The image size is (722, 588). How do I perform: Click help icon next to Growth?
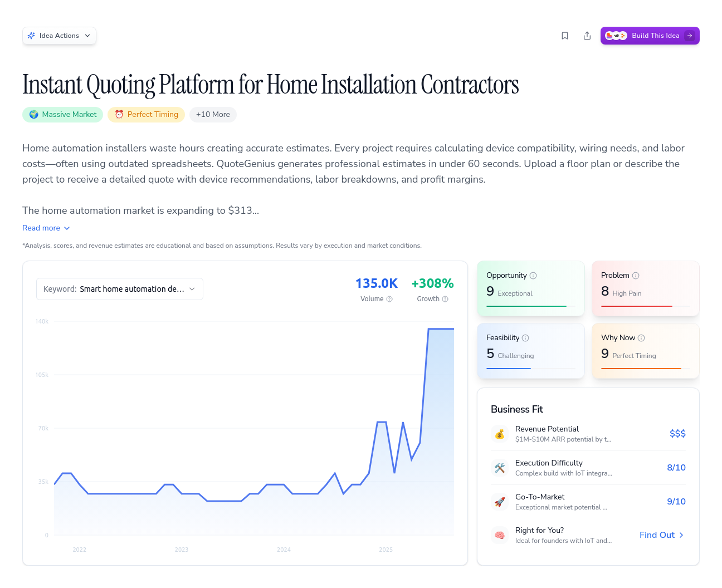[445, 299]
